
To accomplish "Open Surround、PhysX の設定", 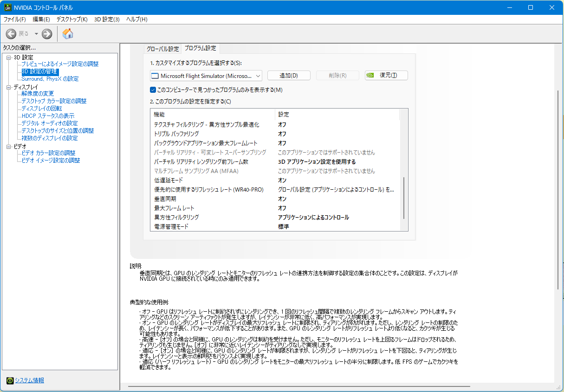I will click(50, 79).
